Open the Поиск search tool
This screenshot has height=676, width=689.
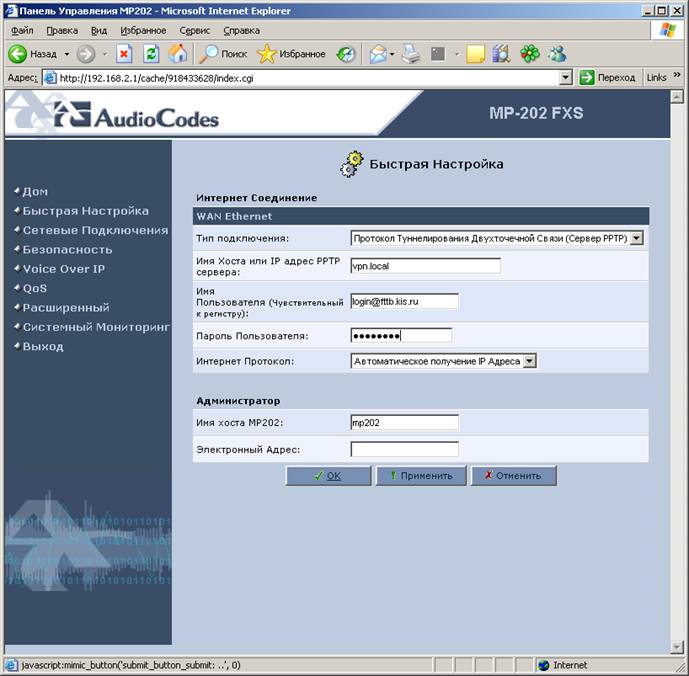(x=223, y=54)
